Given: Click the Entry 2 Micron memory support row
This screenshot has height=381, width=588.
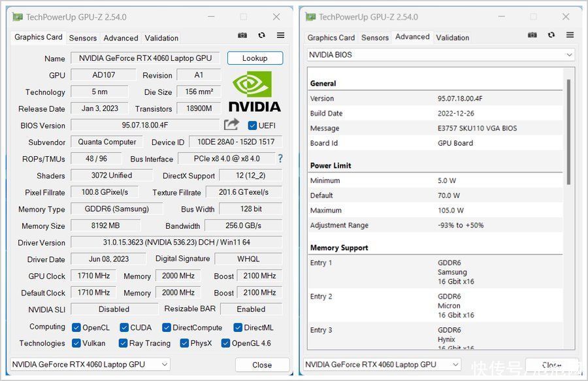Looking at the screenshot, I should point(435,306).
